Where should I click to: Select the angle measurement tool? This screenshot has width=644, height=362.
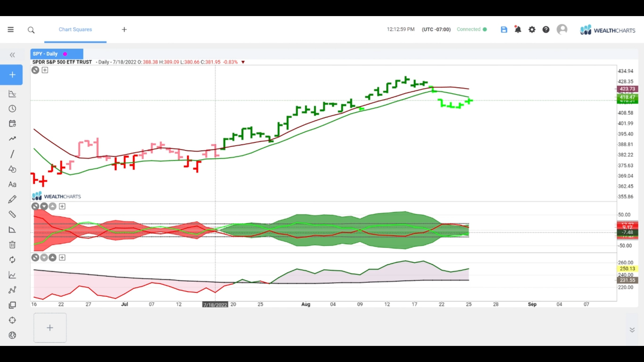coord(12,230)
